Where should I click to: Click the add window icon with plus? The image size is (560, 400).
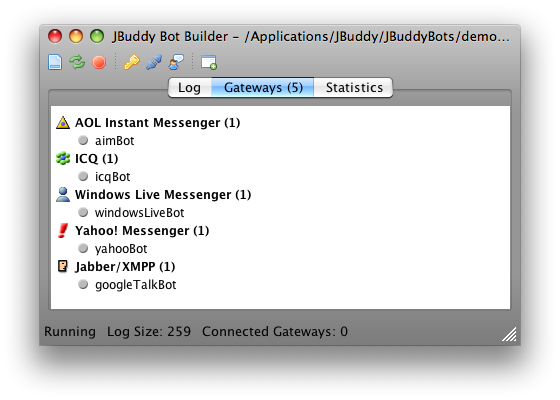[x=209, y=62]
